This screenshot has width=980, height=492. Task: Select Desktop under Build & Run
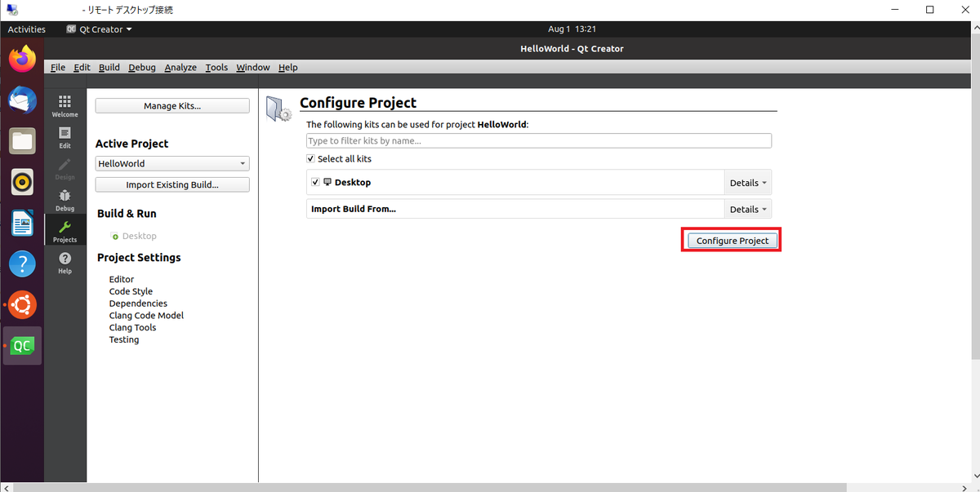(139, 237)
